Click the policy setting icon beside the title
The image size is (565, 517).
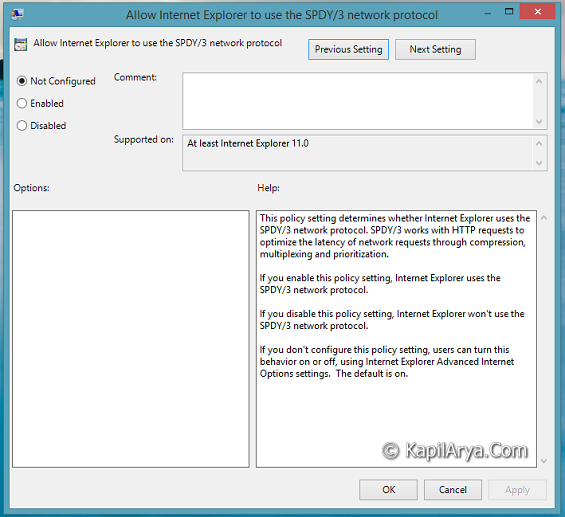pos(21,44)
